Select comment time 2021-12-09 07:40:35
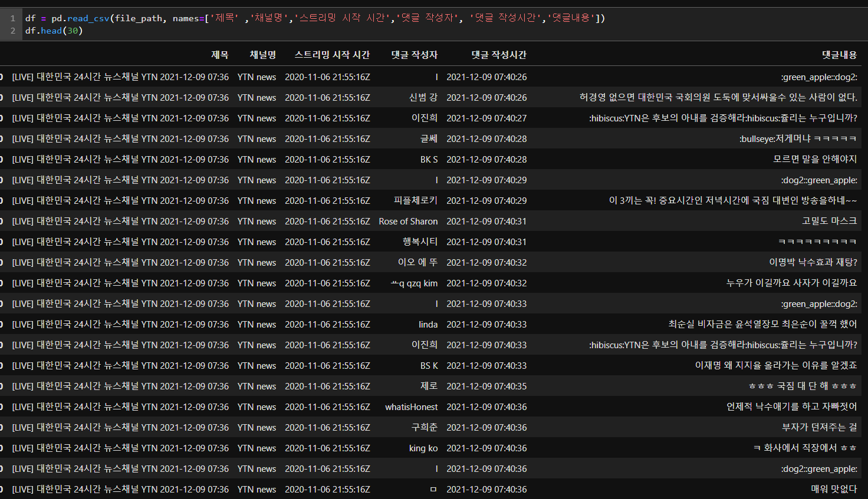This screenshot has height=499, width=868. point(486,386)
